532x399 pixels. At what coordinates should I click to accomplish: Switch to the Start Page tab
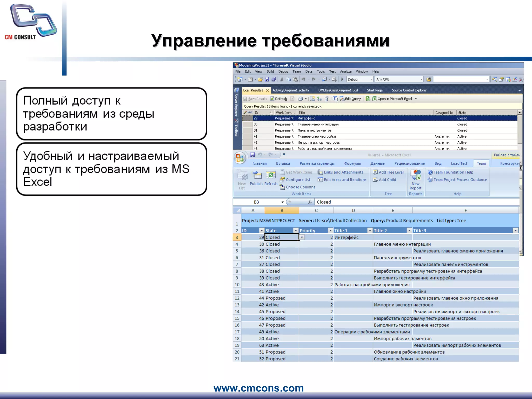pyautogui.click(x=375, y=90)
